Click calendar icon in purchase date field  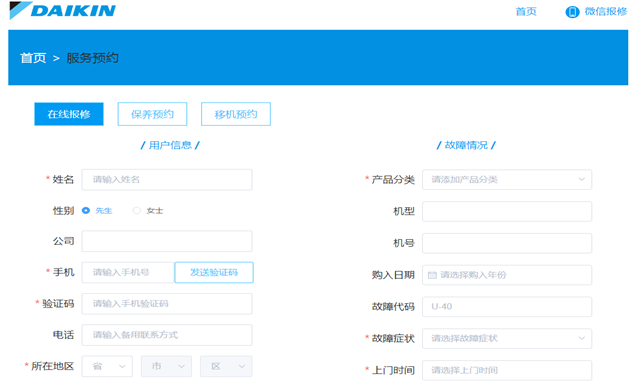pos(432,275)
